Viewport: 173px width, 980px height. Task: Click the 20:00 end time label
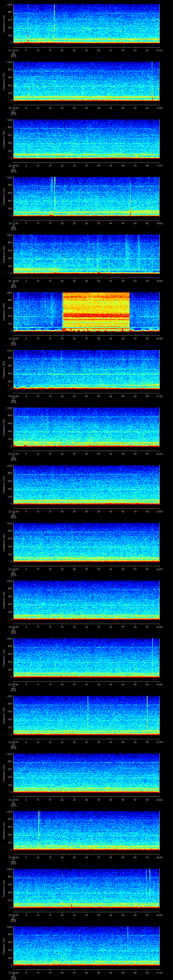tap(159, 339)
